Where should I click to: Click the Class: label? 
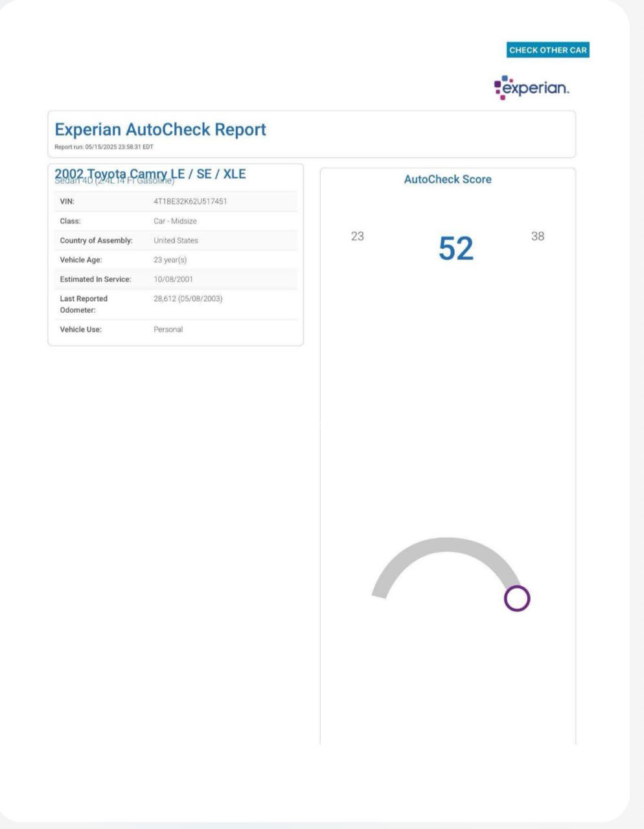pos(70,221)
